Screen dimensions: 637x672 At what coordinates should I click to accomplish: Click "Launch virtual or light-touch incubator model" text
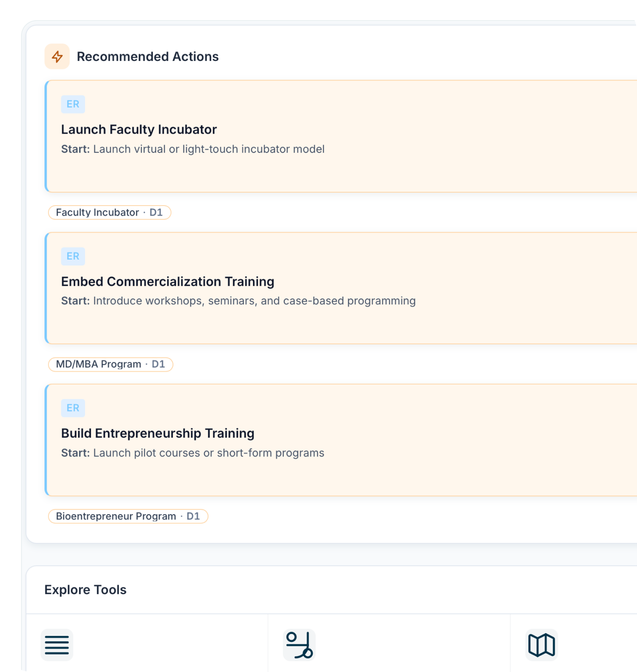209,149
